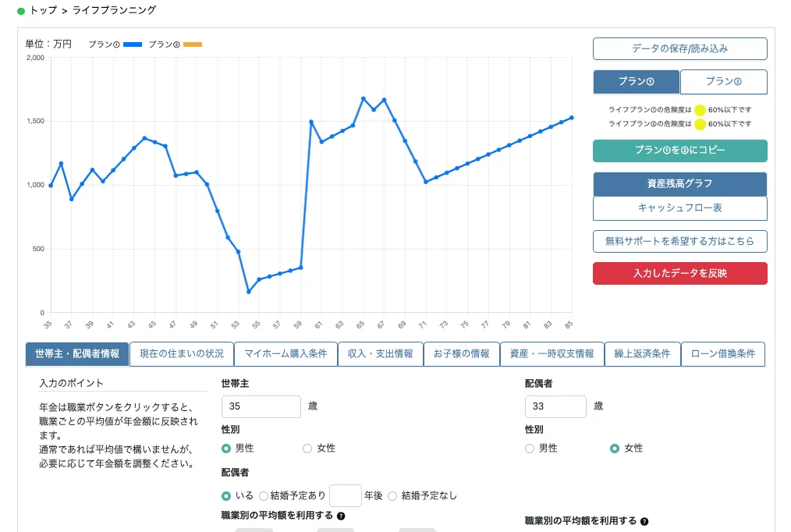Image resolution: width=791 pixels, height=532 pixels.
Task: Show the 資産残高グラフ view
Action: 680,184
